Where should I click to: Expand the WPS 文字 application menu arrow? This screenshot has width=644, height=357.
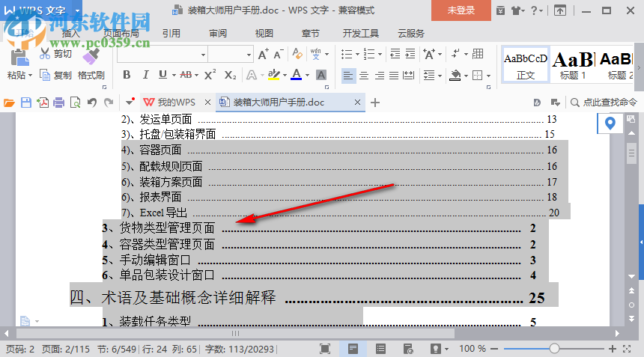pos(77,10)
